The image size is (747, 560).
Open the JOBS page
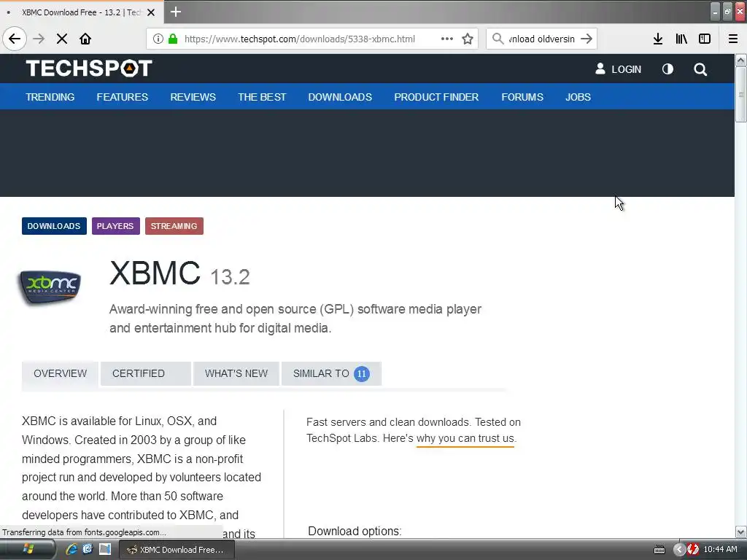pyautogui.click(x=578, y=97)
